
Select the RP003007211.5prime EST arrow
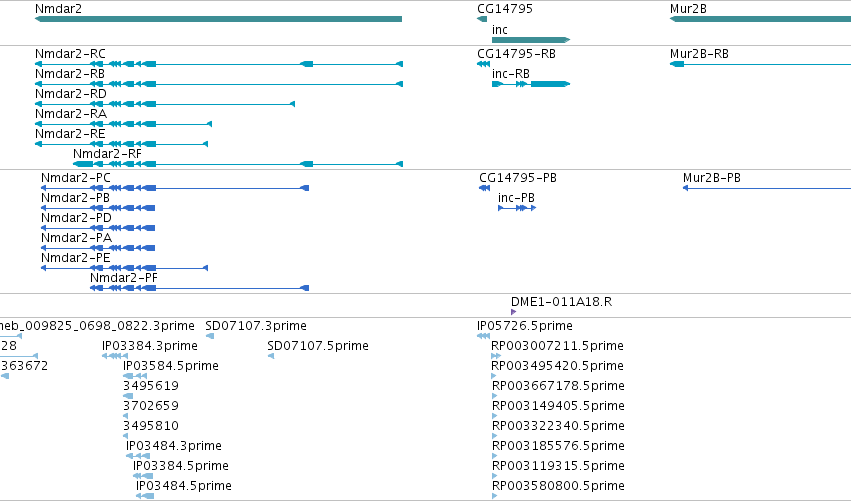[496, 356]
